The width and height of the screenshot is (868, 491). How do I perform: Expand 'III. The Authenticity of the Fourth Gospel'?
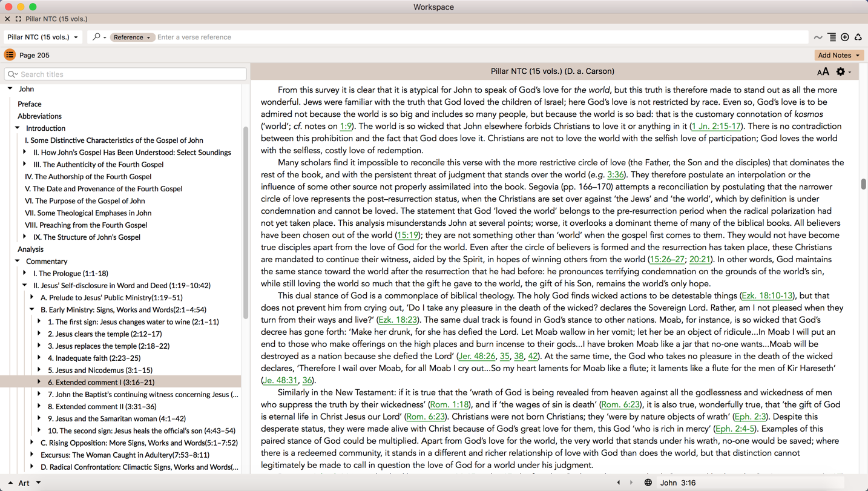click(x=25, y=165)
